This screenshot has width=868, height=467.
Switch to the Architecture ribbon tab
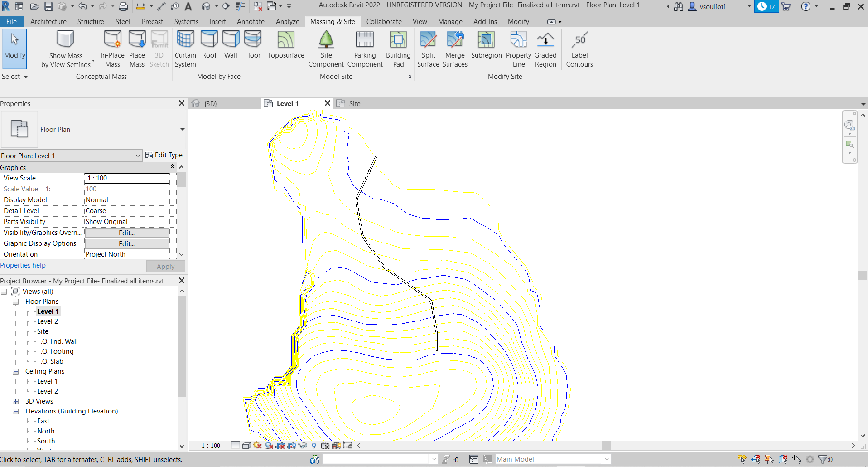tap(48, 22)
